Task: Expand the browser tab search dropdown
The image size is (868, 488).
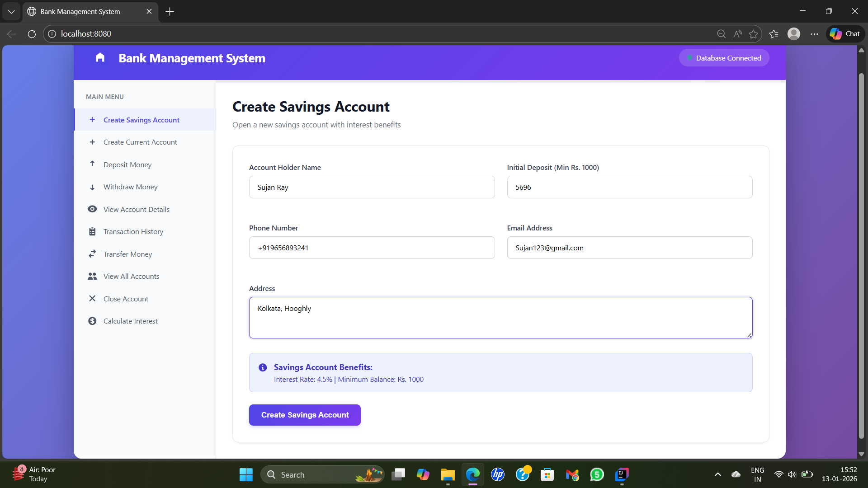Action: tap(11, 12)
